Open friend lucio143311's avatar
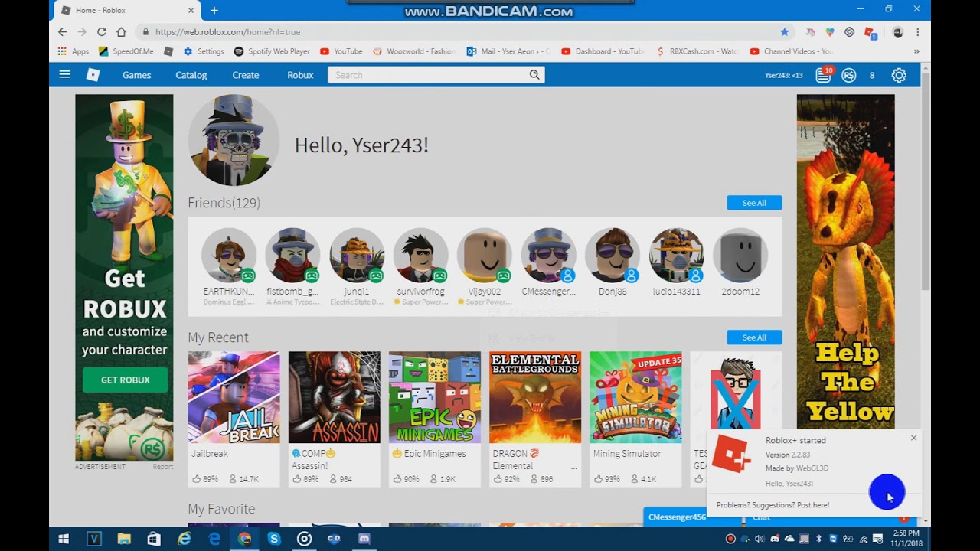The image size is (980, 551). [676, 255]
